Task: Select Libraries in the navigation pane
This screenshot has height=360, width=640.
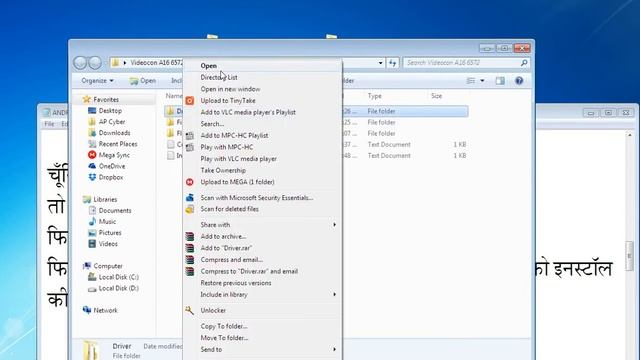Action: 105,200
